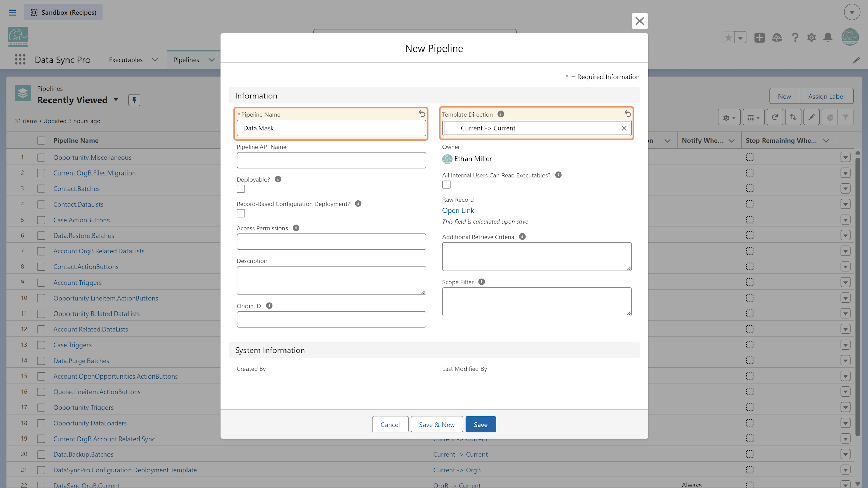Click the New button in list header
Viewport: 868px width, 488px height.
[784, 96]
